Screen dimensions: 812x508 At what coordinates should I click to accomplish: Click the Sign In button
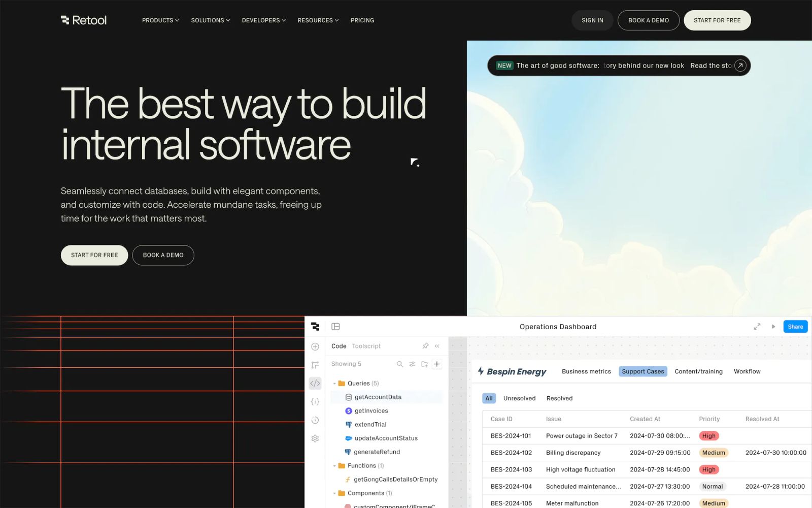(x=592, y=20)
